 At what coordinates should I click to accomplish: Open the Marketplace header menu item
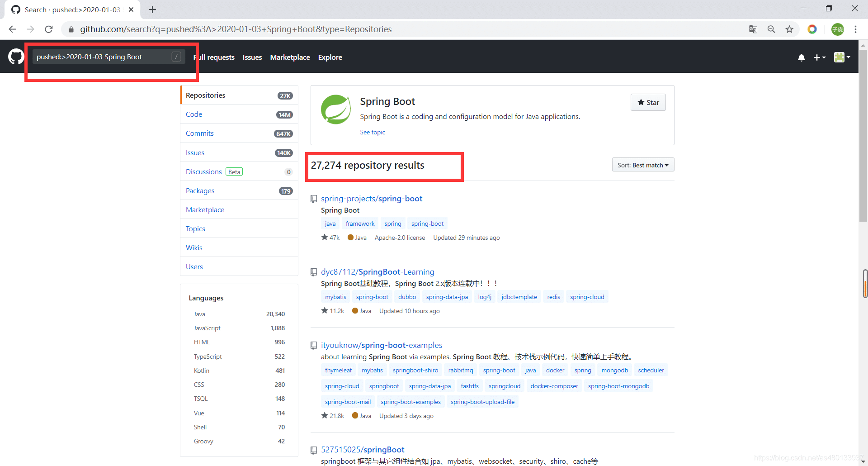(290, 57)
